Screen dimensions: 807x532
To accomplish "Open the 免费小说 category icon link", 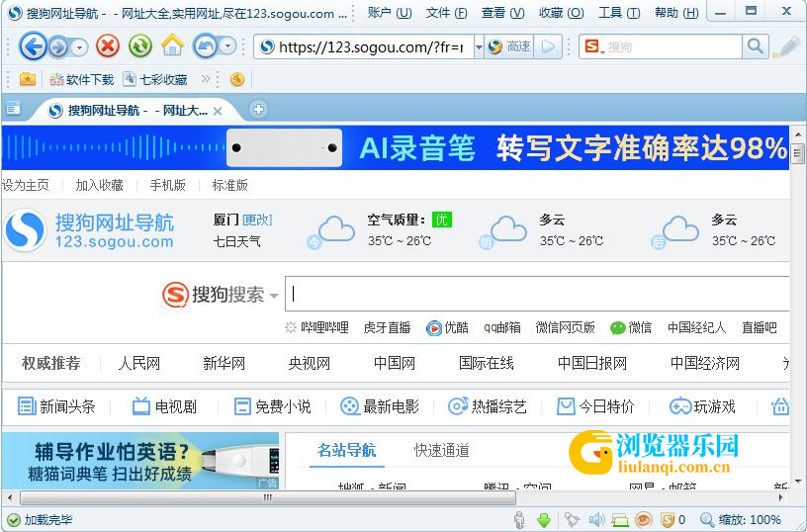I will coord(272,406).
